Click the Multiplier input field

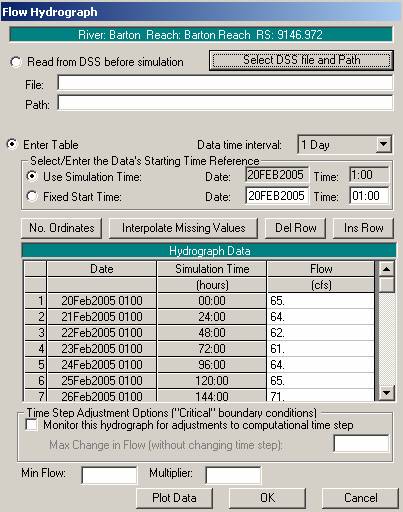[233, 475]
